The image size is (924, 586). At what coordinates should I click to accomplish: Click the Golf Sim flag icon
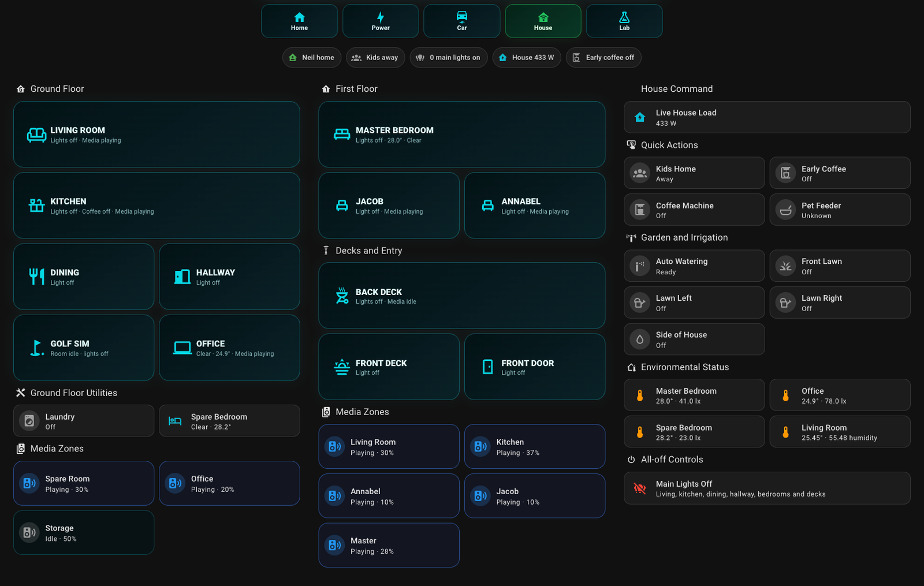[36, 348]
